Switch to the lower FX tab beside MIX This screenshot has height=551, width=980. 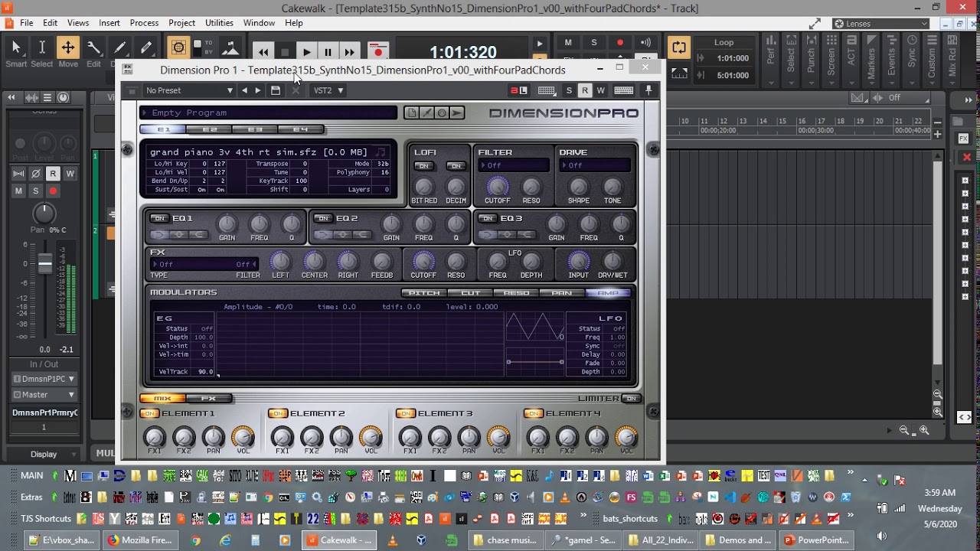pos(209,399)
